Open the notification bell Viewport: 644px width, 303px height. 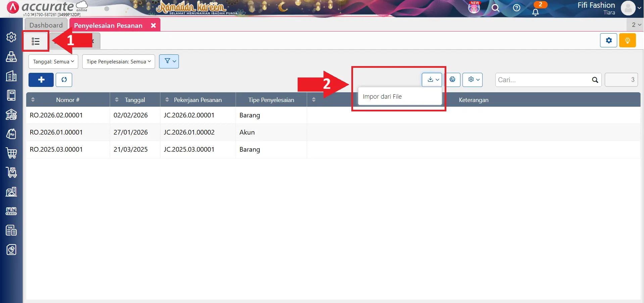pyautogui.click(x=535, y=12)
